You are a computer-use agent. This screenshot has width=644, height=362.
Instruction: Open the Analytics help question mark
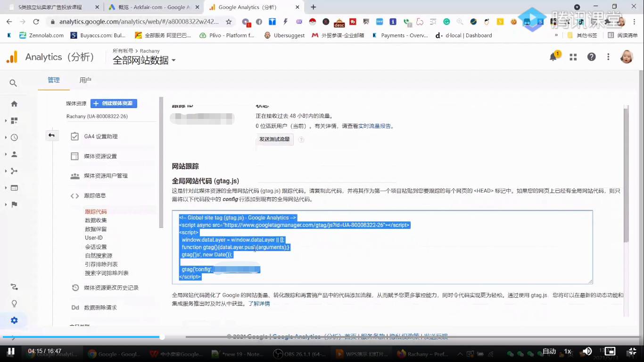coord(591,57)
